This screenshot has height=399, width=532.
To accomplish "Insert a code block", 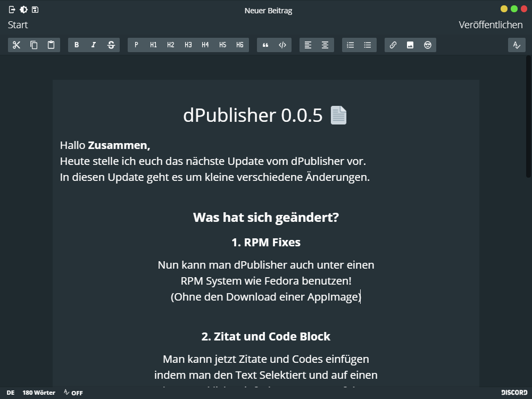I will (282, 45).
